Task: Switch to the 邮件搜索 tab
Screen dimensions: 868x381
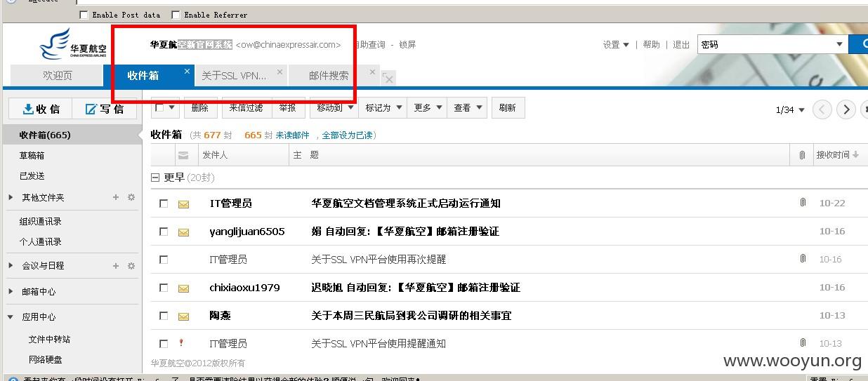Action: click(329, 75)
